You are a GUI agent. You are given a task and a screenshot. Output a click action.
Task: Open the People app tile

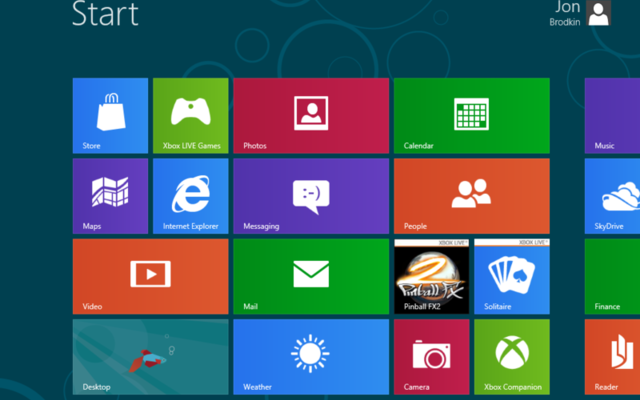471,196
